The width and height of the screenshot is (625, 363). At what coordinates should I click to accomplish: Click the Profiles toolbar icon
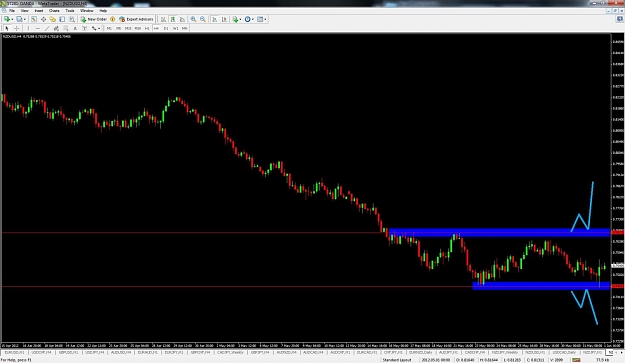(19, 19)
